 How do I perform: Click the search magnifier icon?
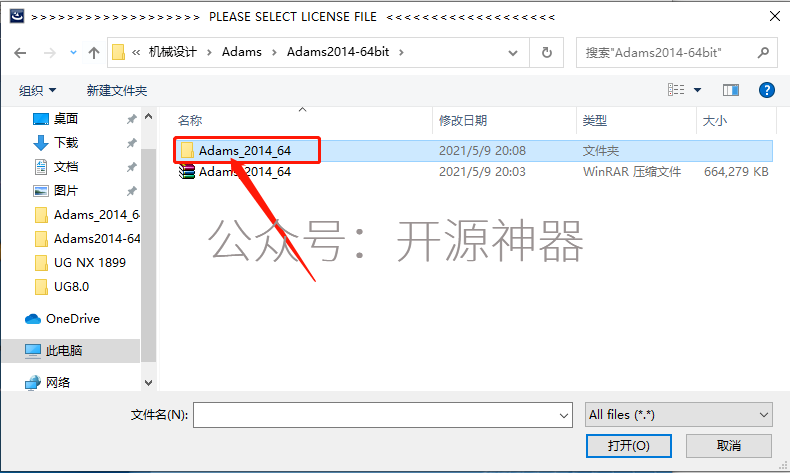763,52
